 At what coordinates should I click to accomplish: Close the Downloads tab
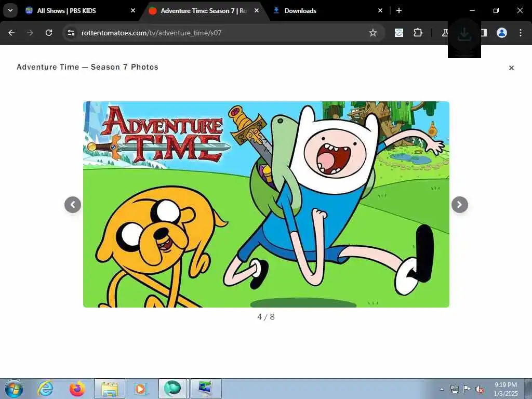(x=380, y=10)
